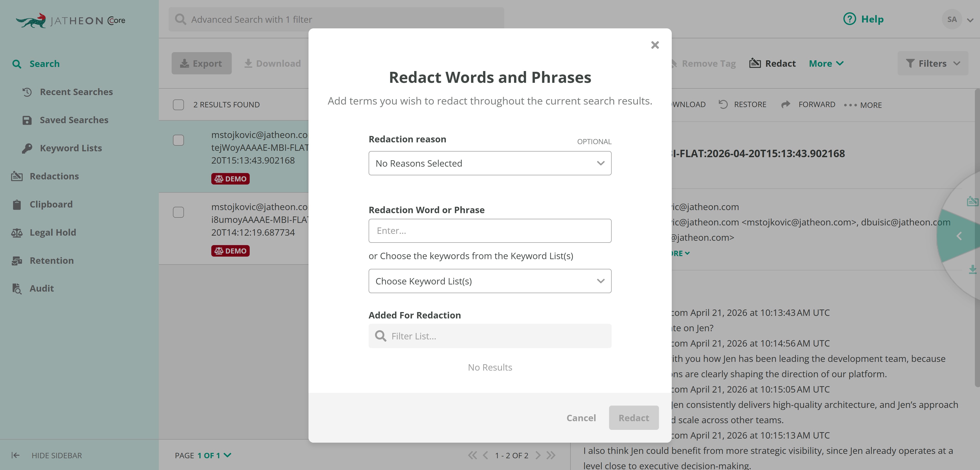
Task: Close the Redact Words and Phrases dialog
Action: [x=655, y=45]
